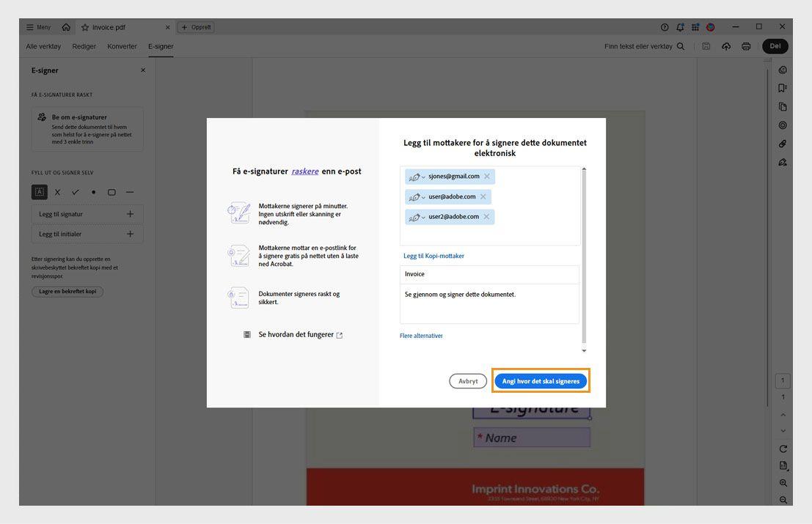The height and width of the screenshot is (524, 812).
Task: Go to next page with down arrow
Action: click(x=783, y=431)
